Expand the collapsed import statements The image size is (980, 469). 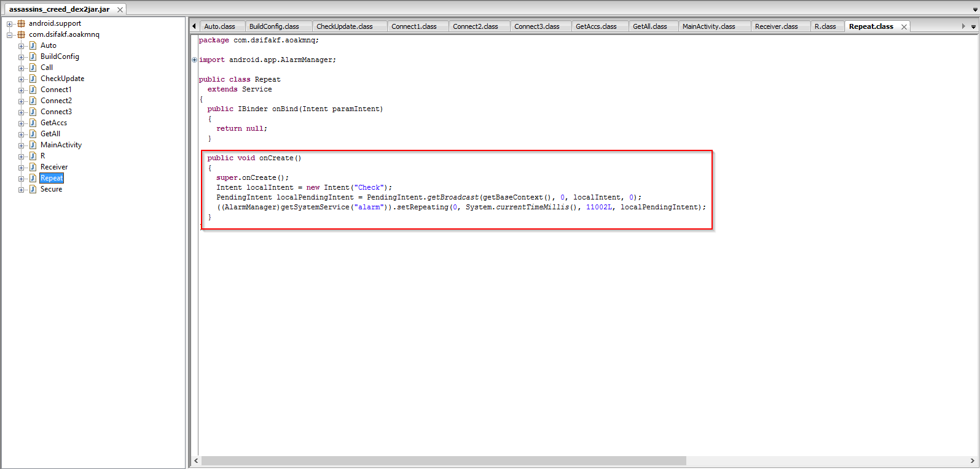coord(195,60)
